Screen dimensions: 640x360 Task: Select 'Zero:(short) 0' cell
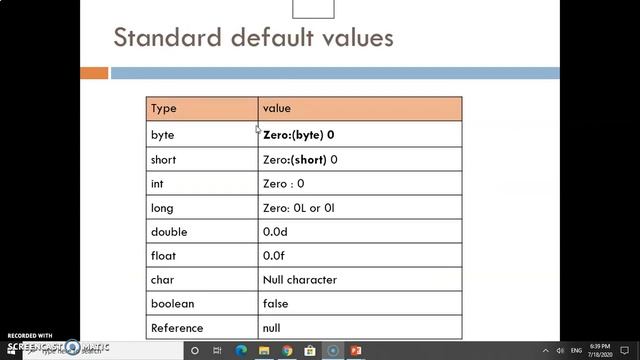click(360, 159)
